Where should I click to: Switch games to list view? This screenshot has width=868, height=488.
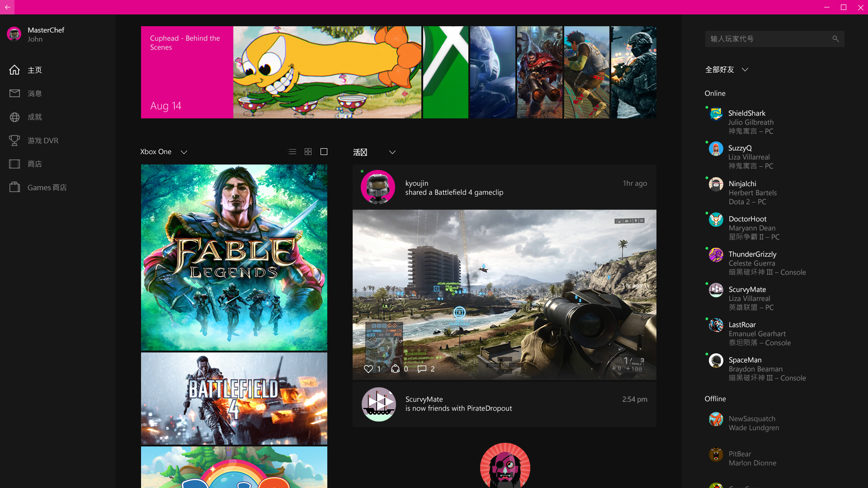click(x=292, y=152)
